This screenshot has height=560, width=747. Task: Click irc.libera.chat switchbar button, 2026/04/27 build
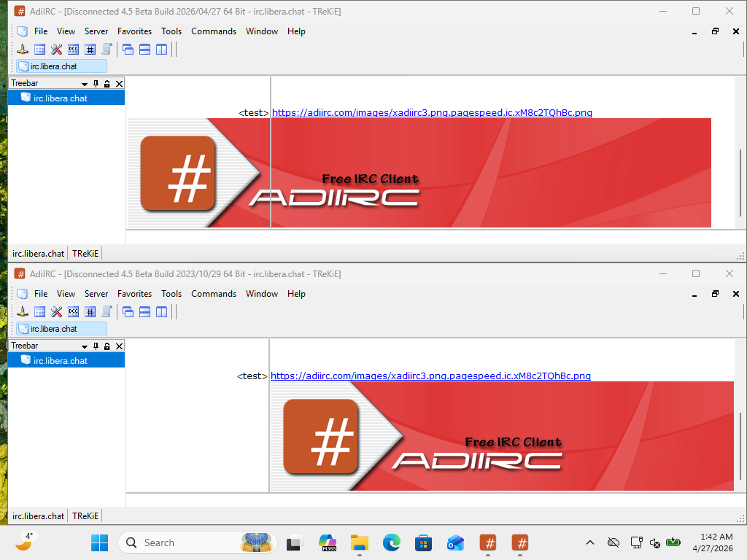(61, 66)
